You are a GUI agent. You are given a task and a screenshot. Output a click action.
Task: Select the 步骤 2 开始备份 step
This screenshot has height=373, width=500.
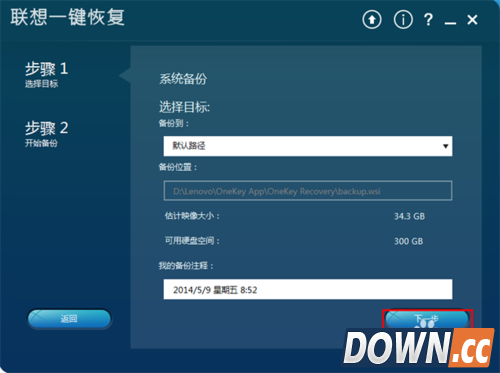tap(46, 133)
